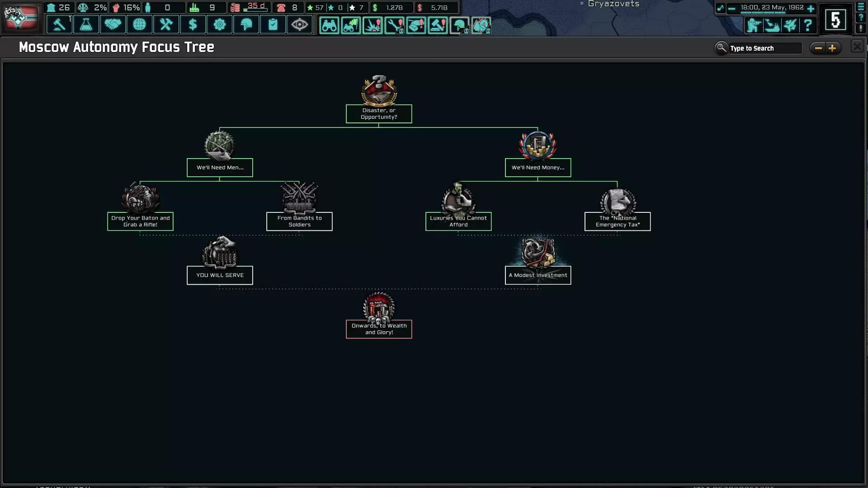This screenshot has height=488, width=868.
Task: Select the YOU WILL SERVE focus
Action: (220, 275)
